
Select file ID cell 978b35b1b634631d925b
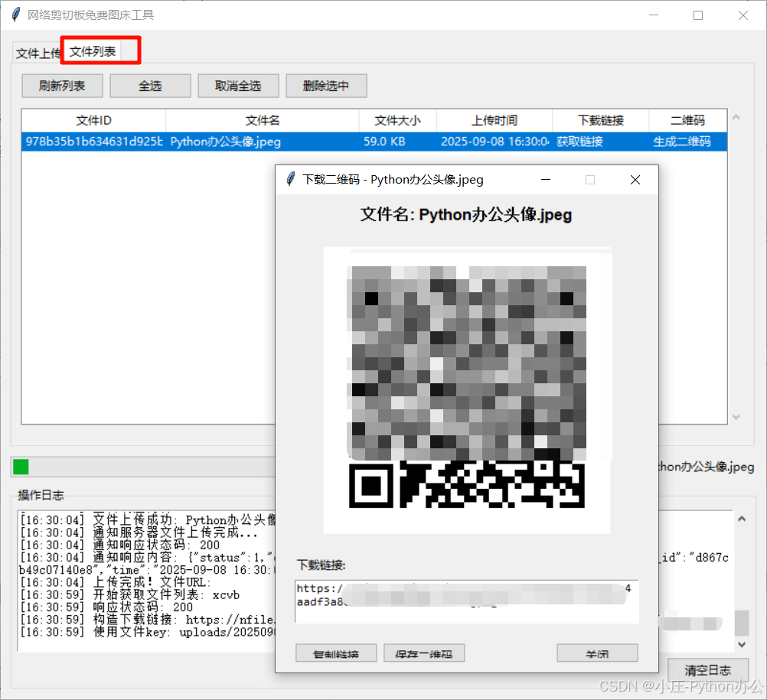coord(93,142)
